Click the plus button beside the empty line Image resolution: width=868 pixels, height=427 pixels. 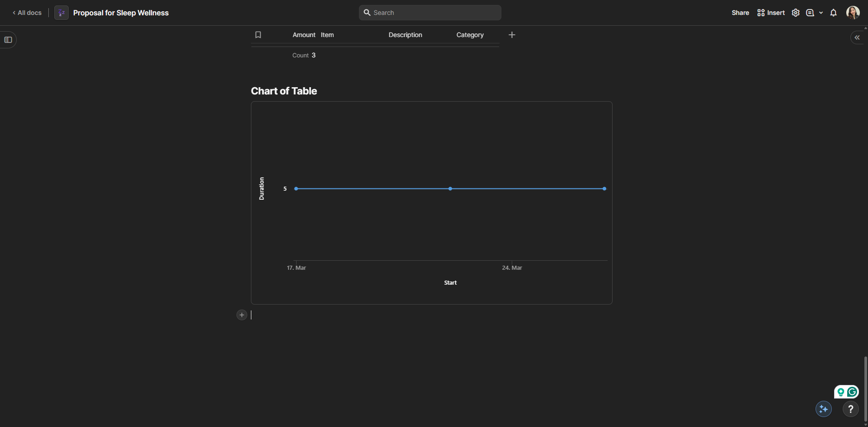pyautogui.click(x=242, y=315)
